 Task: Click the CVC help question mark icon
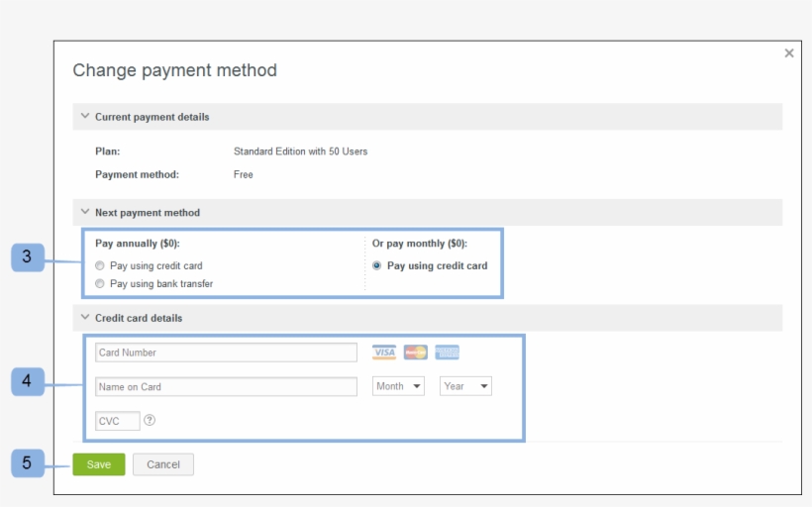pyautogui.click(x=150, y=420)
